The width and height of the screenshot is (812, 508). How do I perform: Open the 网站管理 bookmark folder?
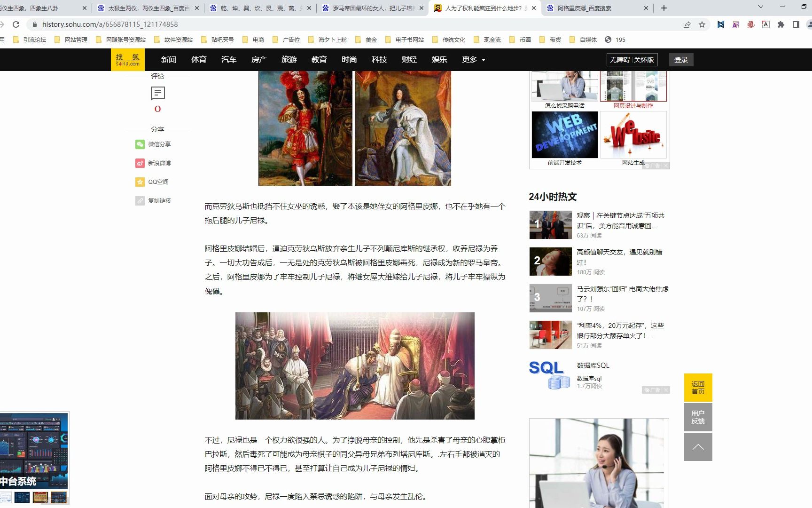(71, 40)
